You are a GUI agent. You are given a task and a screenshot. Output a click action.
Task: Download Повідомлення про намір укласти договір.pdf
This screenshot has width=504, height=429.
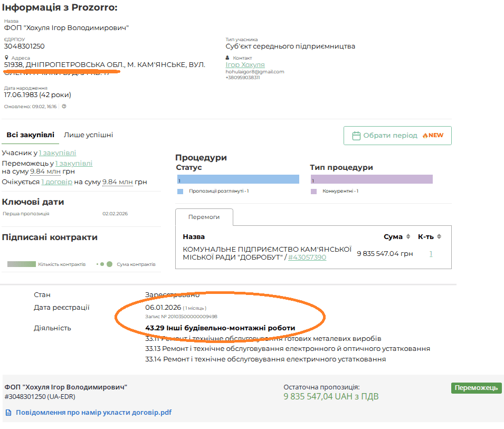[x=93, y=413]
